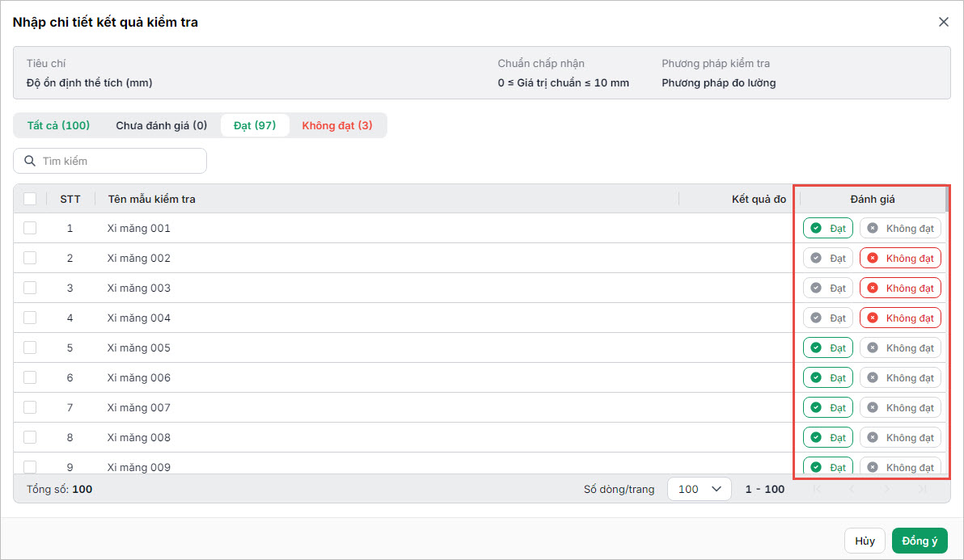
Task: Select the Xi măng 005 row name
Action: point(139,347)
